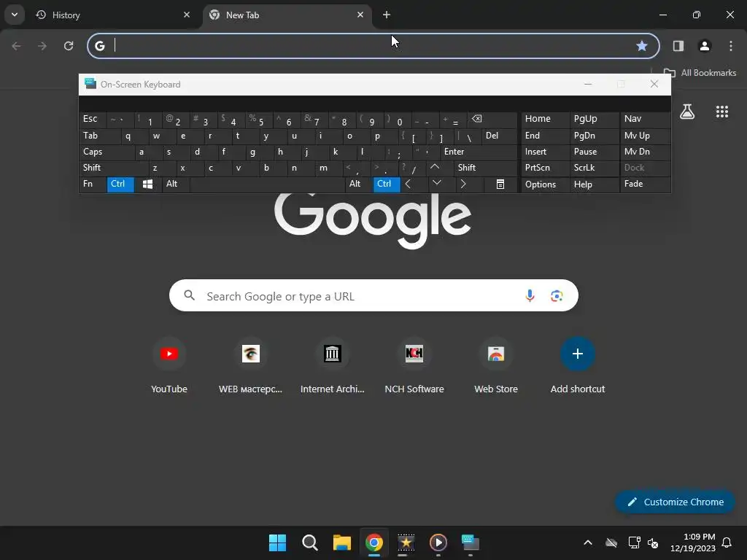Click the spacebar on On-Screen Keyboard
747x560 pixels.
[267, 184]
